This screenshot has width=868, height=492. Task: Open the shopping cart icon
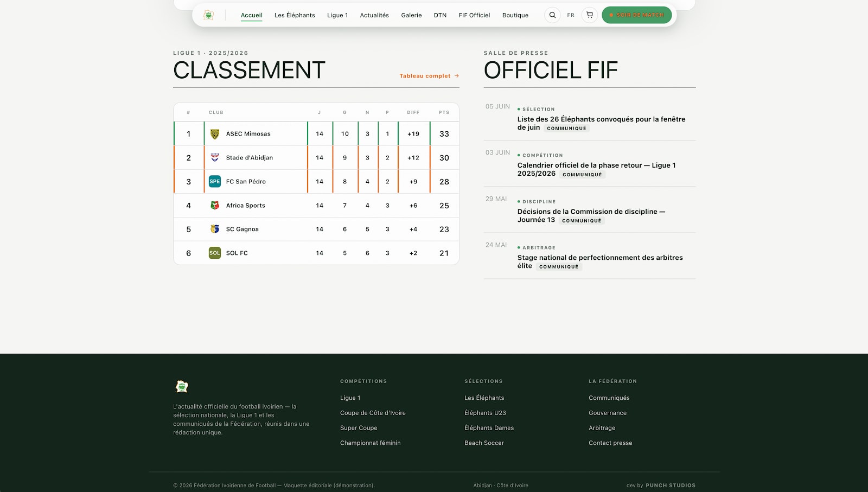[590, 15]
